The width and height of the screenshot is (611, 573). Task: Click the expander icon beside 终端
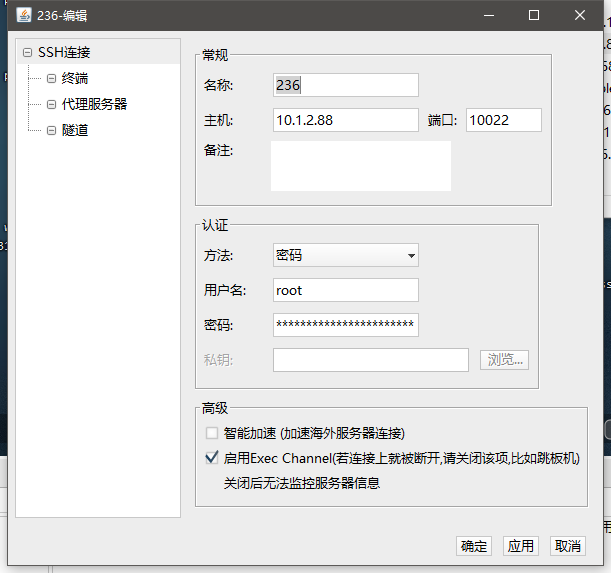tap(51, 78)
